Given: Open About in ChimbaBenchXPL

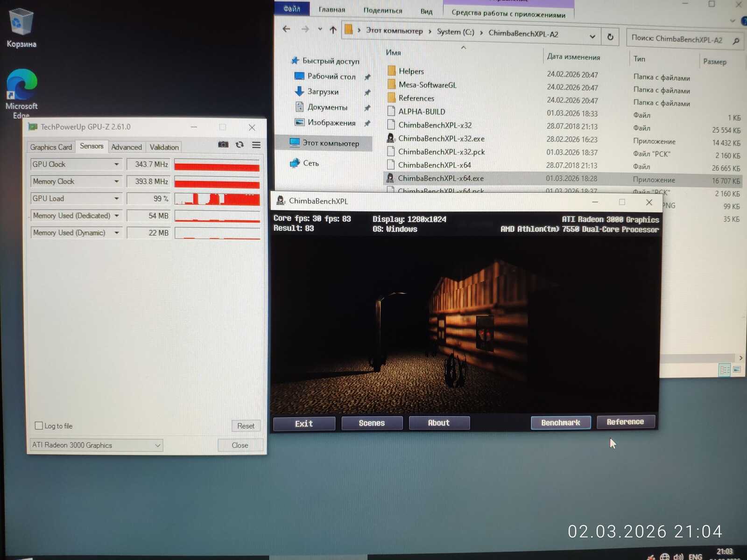Looking at the screenshot, I should point(439,422).
